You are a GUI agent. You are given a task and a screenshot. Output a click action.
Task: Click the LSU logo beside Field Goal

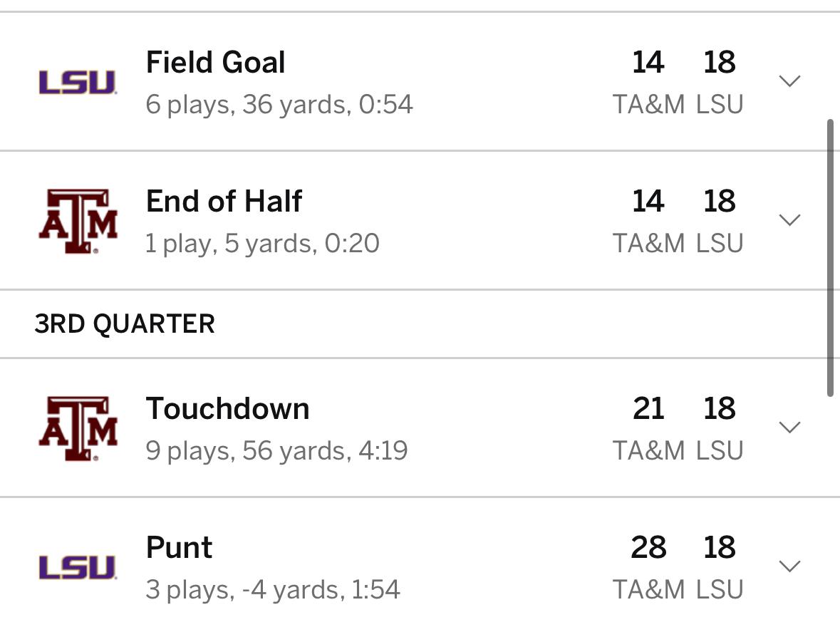click(77, 82)
